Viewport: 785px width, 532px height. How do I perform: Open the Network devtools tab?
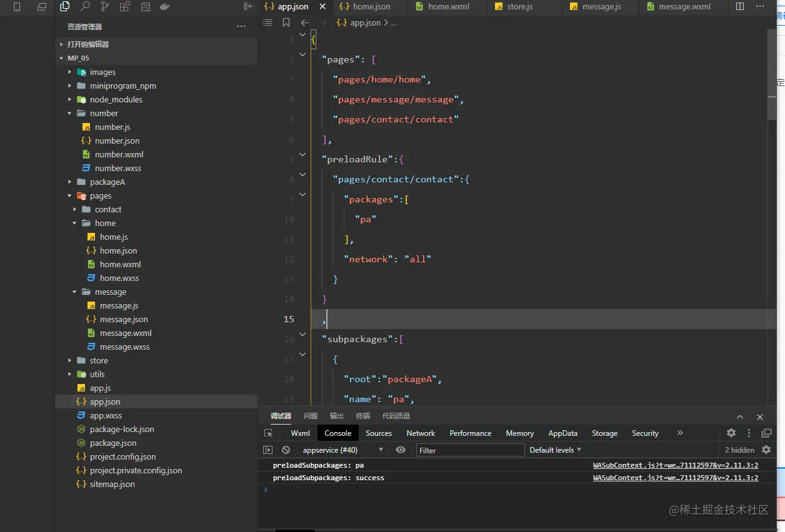421,433
